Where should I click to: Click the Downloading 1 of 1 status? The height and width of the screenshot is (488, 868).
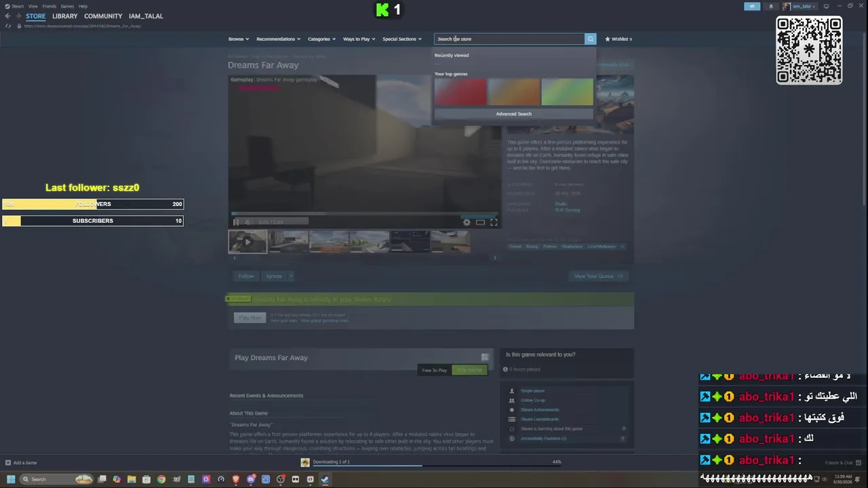(332, 462)
